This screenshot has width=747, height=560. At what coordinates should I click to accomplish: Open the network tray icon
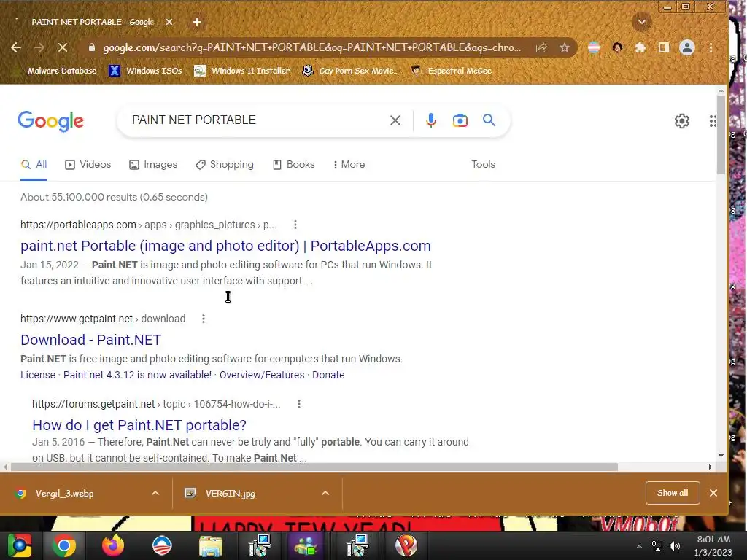click(657, 546)
